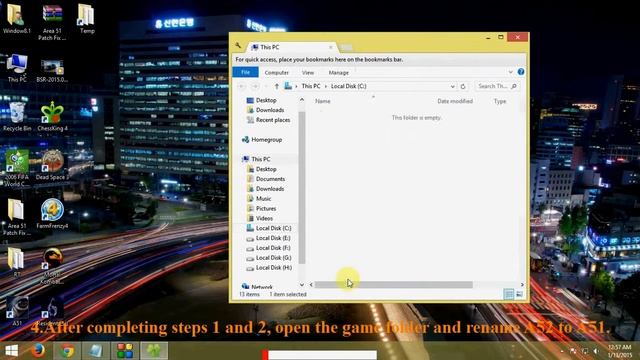
Task: Click the chevron between This PC and Local Disk (C:)
Action: [326, 87]
